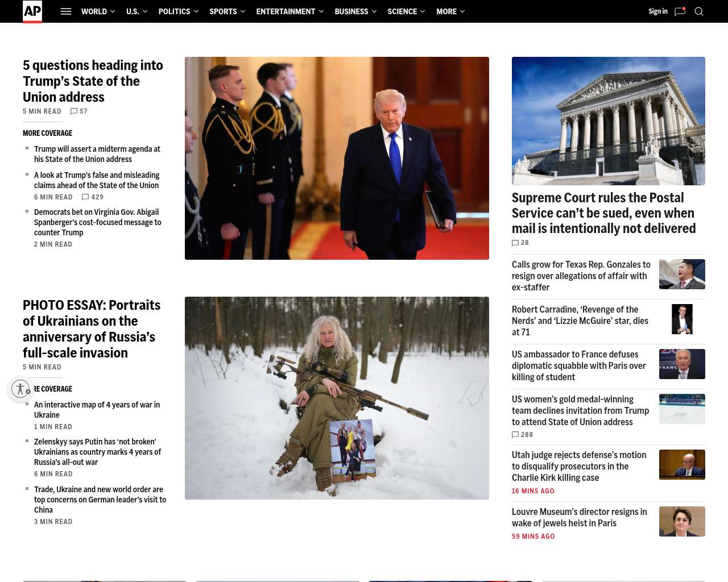728x582 pixels.
Task: Open the hamburger menu icon
Action: (66, 11)
